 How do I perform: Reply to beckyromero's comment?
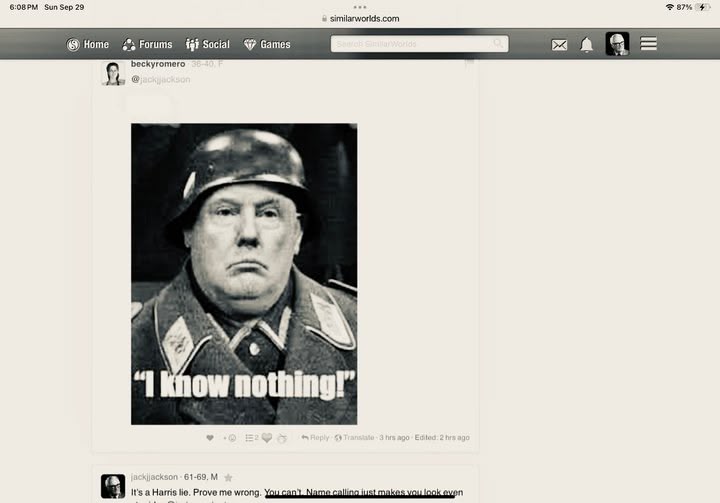tap(315, 437)
